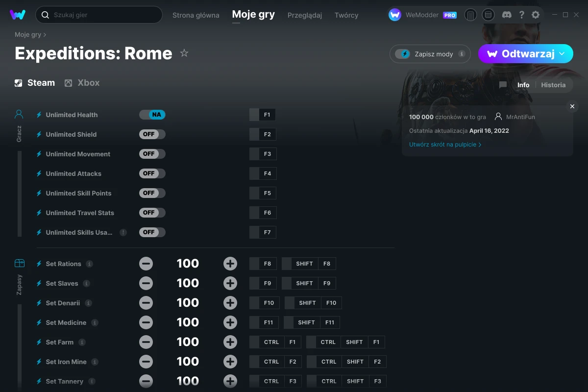Click the Set Rations info icon
588x392 pixels.
(x=89, y=264)
